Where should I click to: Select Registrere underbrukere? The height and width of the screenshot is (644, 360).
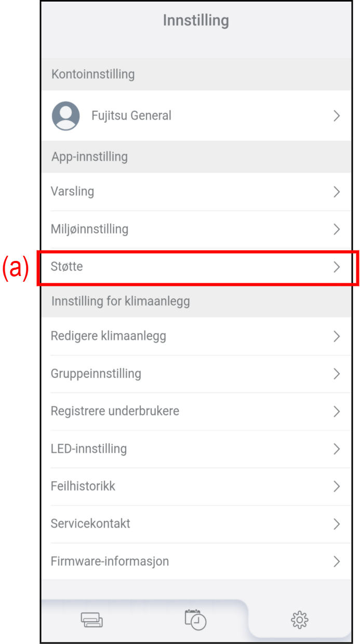(115, 411)
